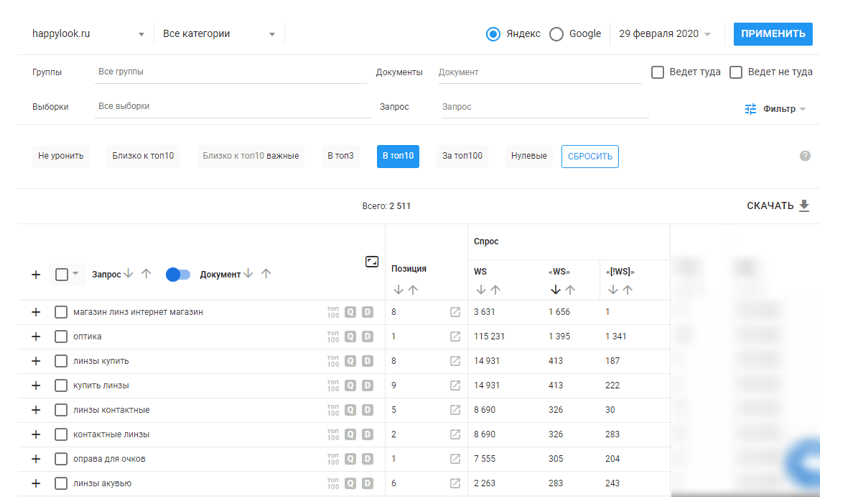851x497 pixels.
Task: Click the plus icon in table header
Action: 36,275
